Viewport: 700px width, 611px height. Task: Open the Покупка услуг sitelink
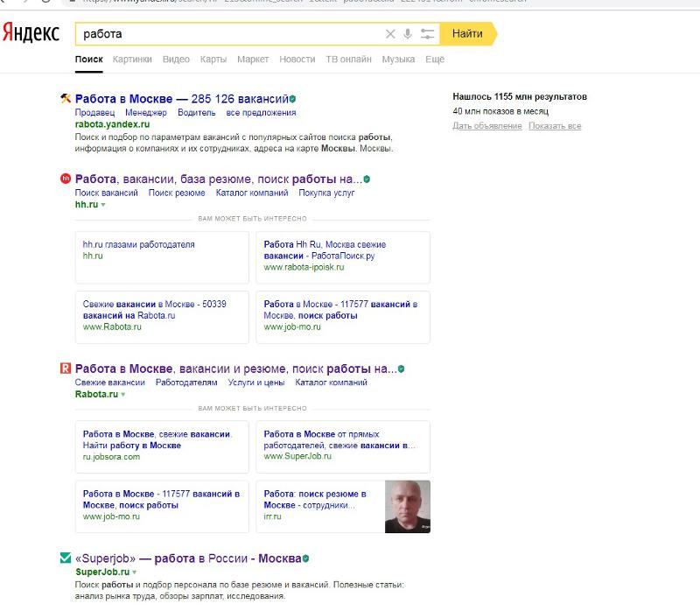(326, 193)
